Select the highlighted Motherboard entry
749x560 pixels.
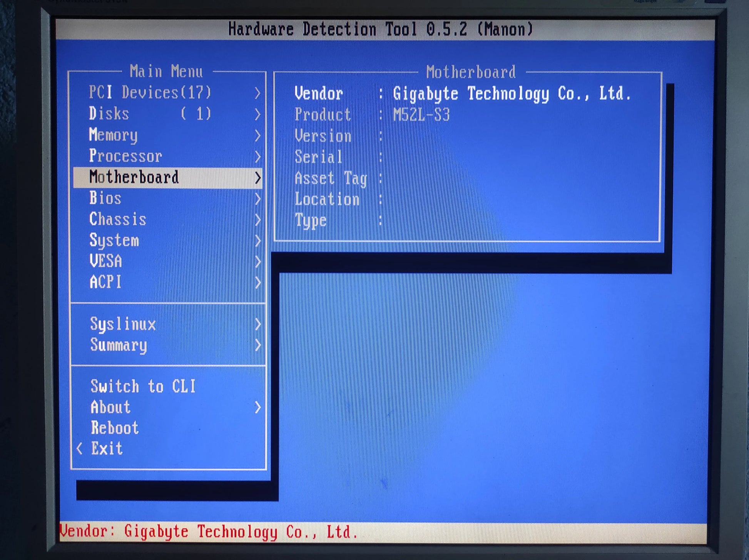tap(168, 178)
